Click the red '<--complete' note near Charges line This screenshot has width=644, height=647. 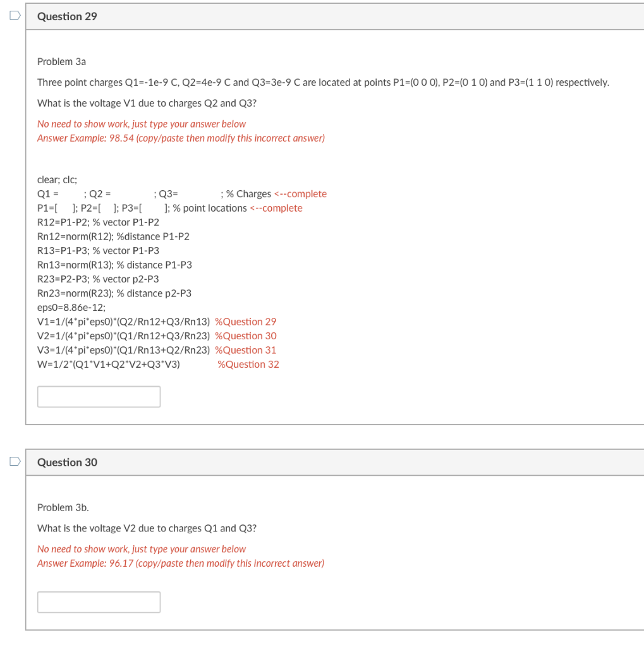[x=301, y=193]
